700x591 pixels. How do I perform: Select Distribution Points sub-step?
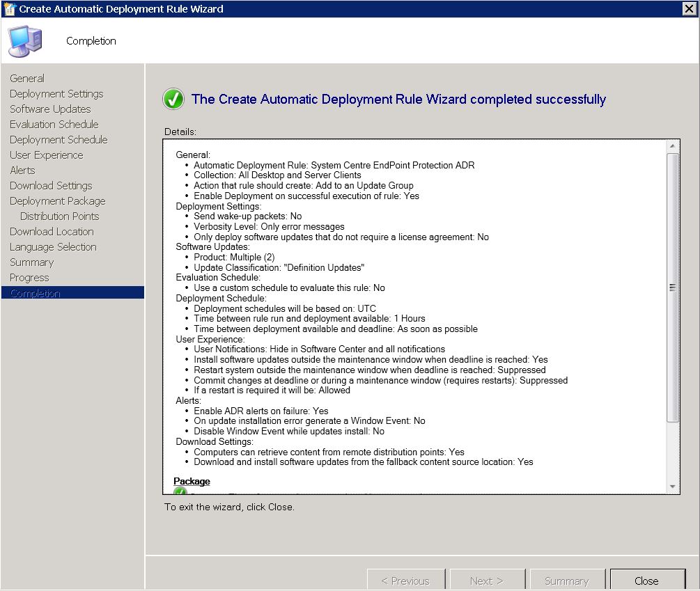pyautogui.click(x=60, y=216)
